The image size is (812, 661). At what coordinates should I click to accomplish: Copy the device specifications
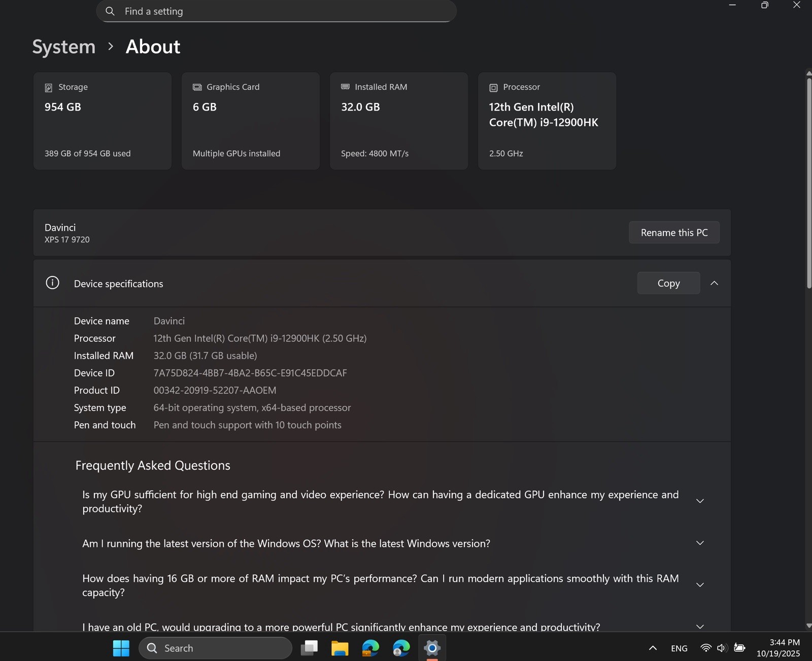[668, 283]
